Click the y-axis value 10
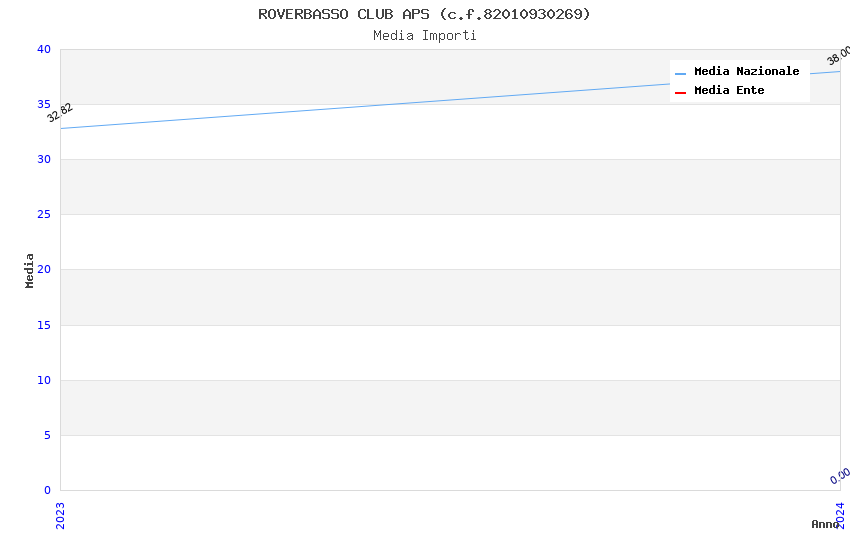Viewport: 850px width, 550px height. pyautogui.click(x=44, y=380)
